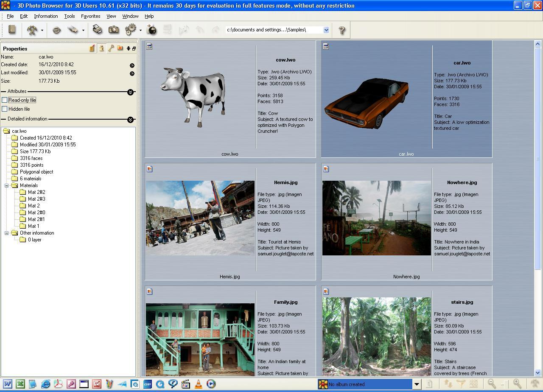Select the 'Mat 2#3' material item
Viewport: 543px width, 392px height.
36,199
